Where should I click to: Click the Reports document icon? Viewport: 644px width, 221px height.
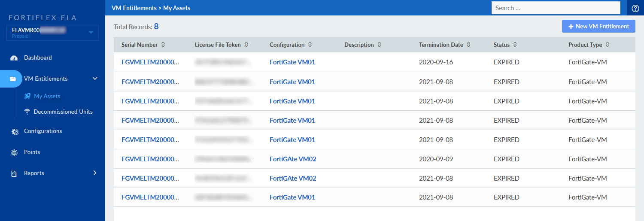tap(14, 173)
